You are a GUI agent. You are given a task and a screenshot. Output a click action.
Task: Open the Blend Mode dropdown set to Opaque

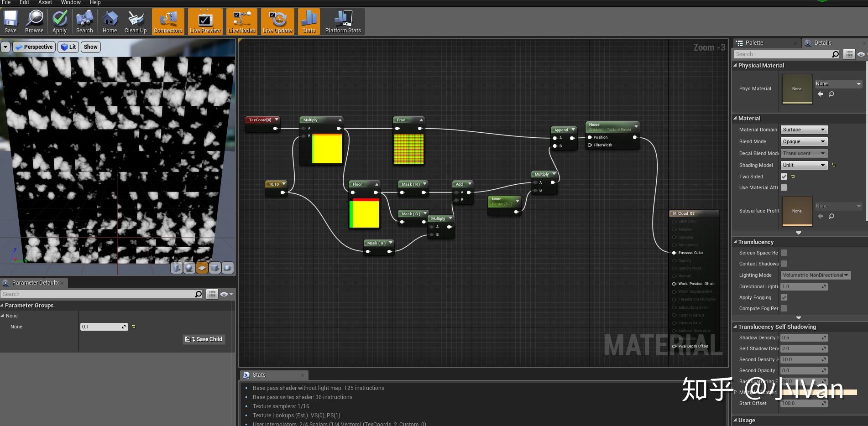pos(803,141)
